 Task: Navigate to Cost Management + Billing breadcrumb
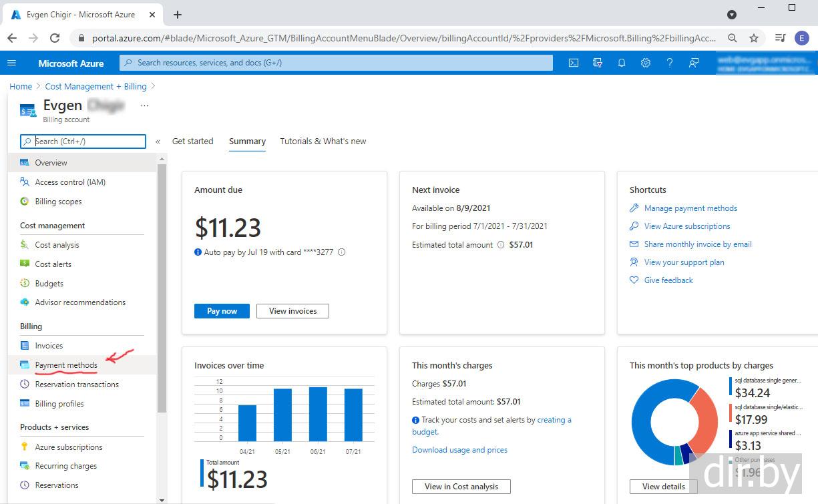[x=95, y=87]
